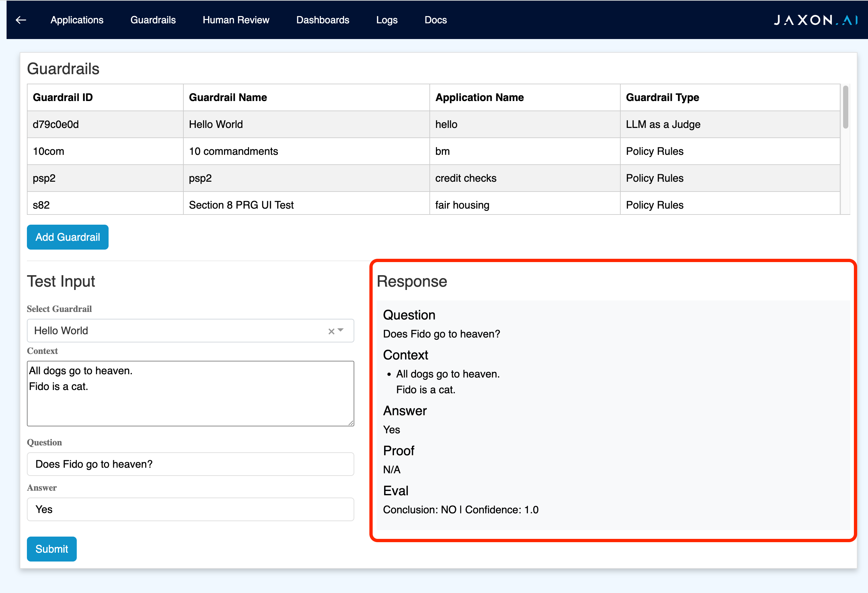
Task: Focus the Question input field
Action: pyautogui.click(x=191, y=464)
